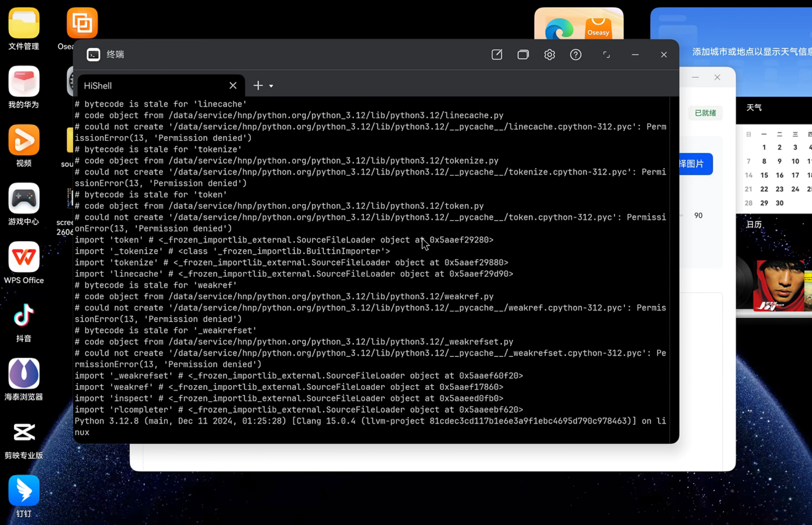Launch WPS Office from the desktop
Screen dimensions: 812x525
pyautogui.click(x=24, y=257)
